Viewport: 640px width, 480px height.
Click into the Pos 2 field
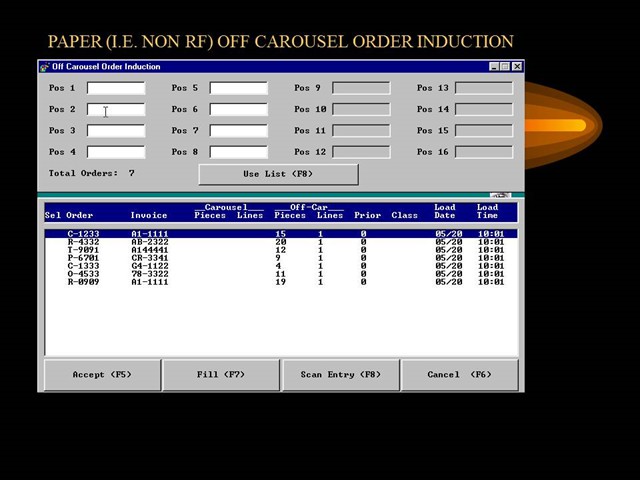(x=116, y=110)
